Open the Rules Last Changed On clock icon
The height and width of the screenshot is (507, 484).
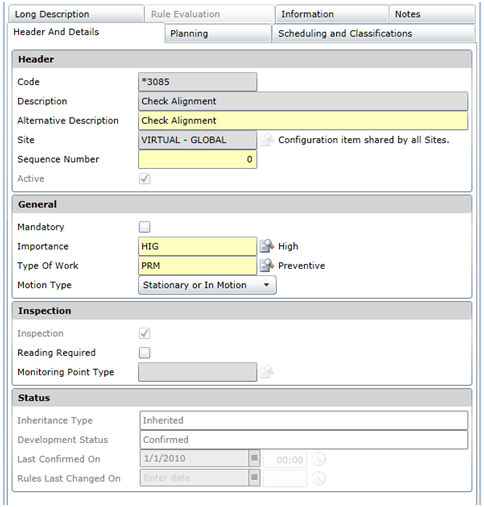(x=319, y=479)
